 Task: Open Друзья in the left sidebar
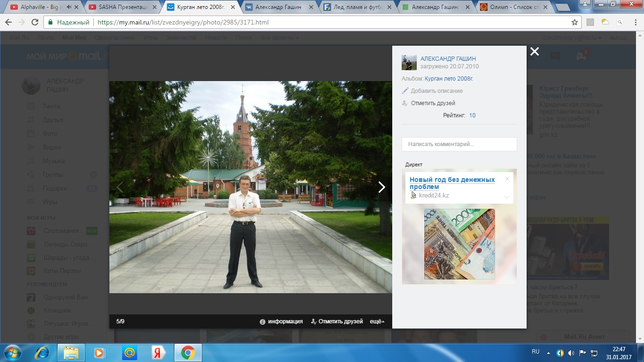pos(53,120)
